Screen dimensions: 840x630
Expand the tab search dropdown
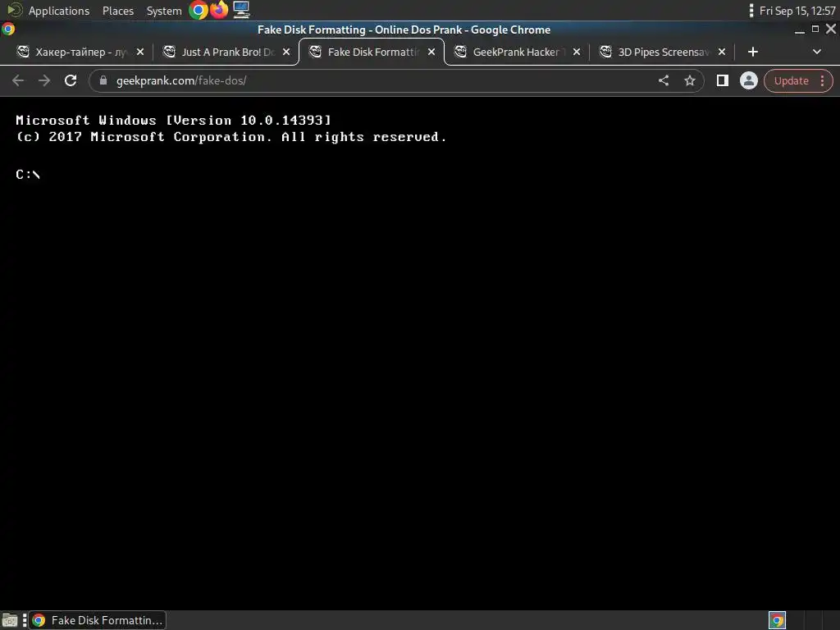pos(817,52)
